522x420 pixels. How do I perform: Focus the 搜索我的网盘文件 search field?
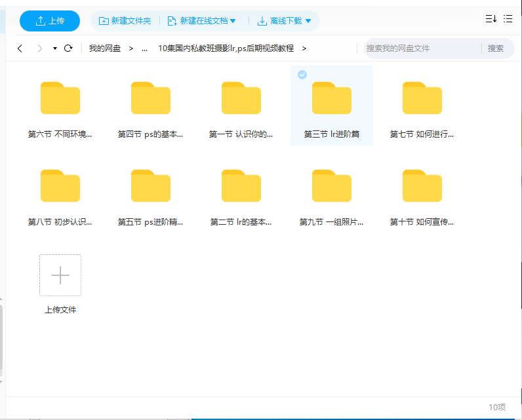(422, 48)
